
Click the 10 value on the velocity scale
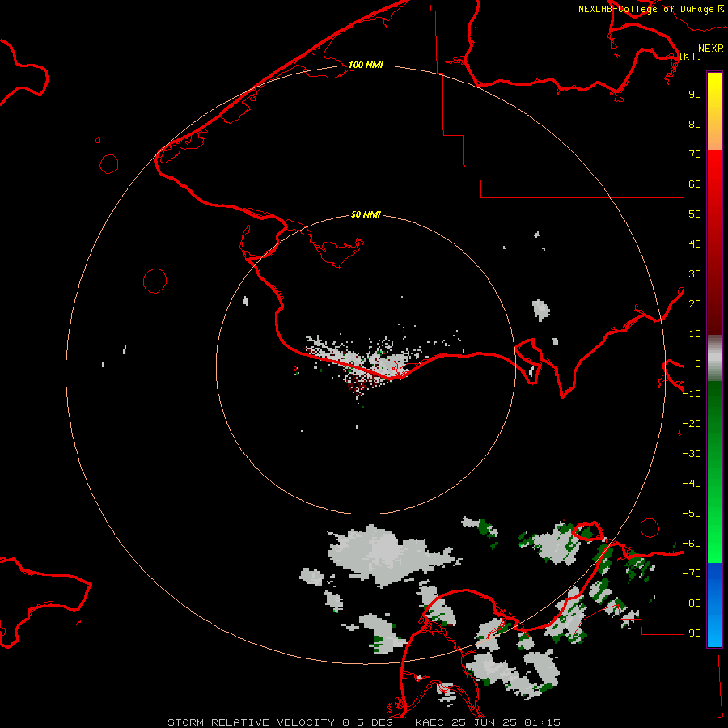(695, 334)
